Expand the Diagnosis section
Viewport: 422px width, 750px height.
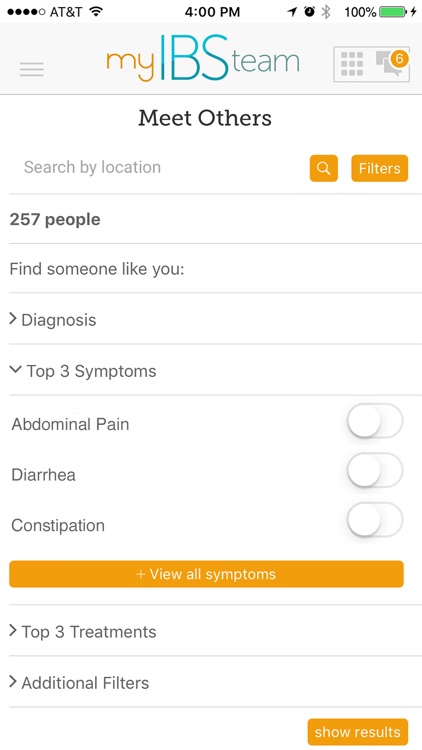211,319
